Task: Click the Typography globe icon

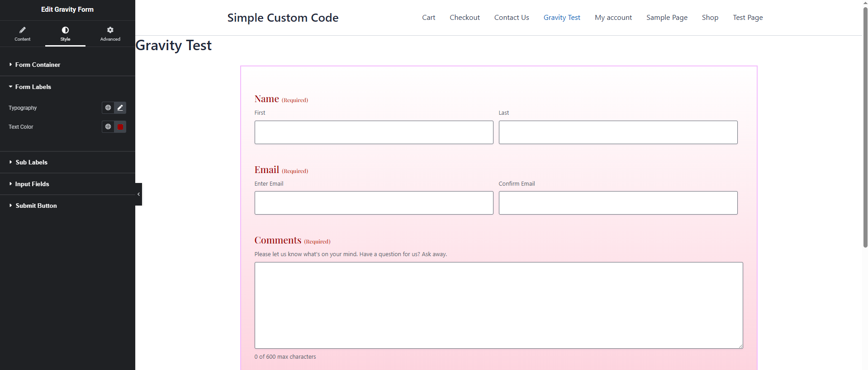Action: pyautogui.click(x=108, y=108)
